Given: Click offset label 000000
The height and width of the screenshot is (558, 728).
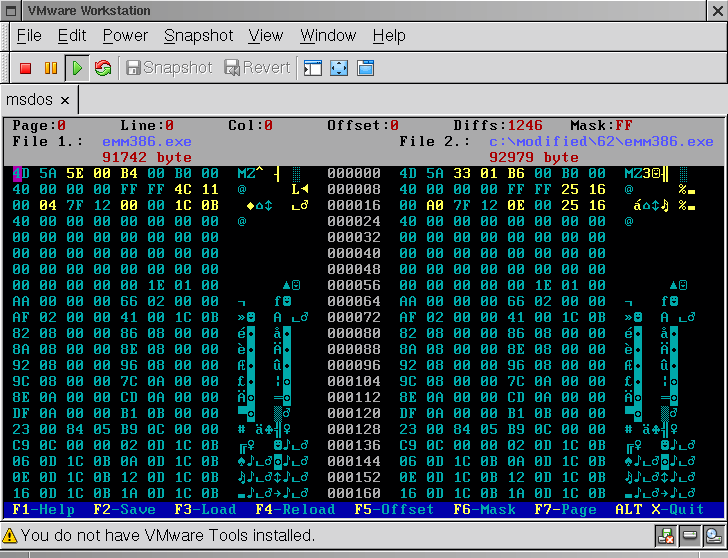Looking at the screenshot, I should click(x=354, y=173).
